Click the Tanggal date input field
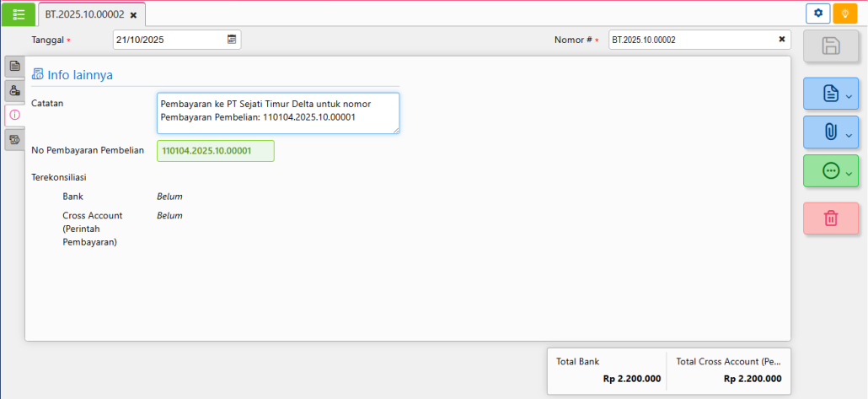The image size is (868, 399). [169, 39]
